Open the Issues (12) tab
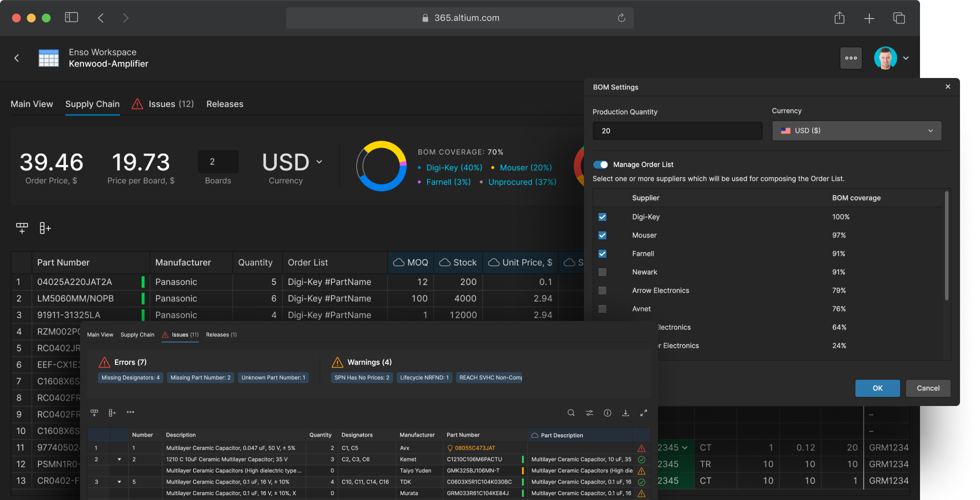The height and width of the screenshot is (500, 980). pyautogui.click(x=162, y=104)
